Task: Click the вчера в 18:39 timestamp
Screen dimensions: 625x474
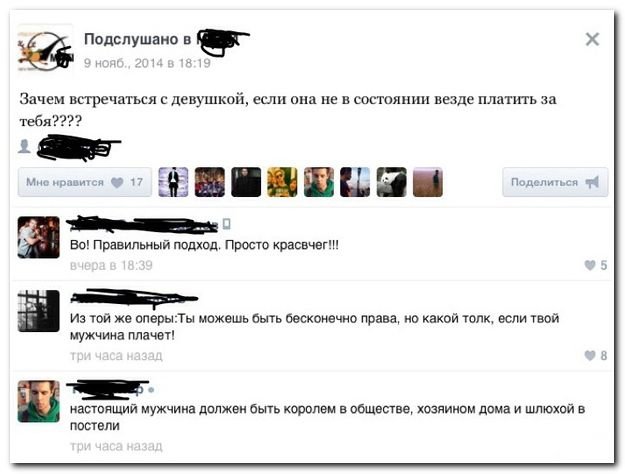Action: pyautogui.click(x=111, y=266)
